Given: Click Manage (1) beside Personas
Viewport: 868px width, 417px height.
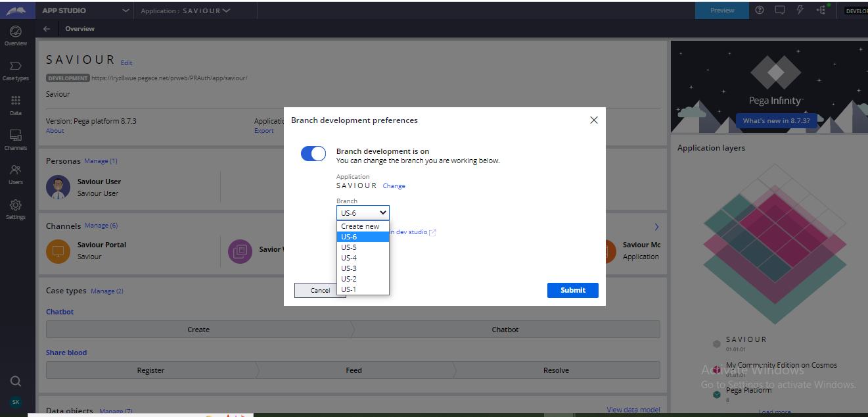Looking at the screenshot, I should [x=101, y=161].
